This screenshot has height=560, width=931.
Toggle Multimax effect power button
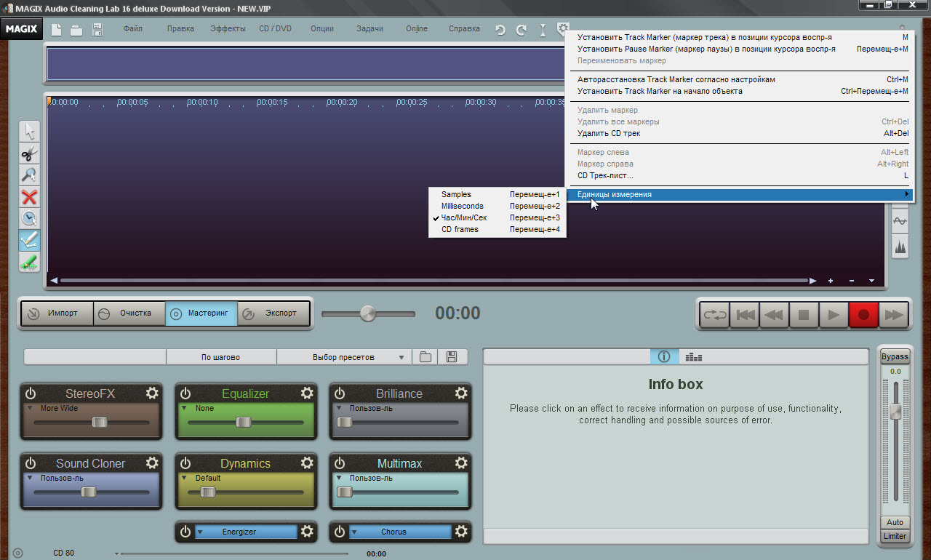(340, 463)
